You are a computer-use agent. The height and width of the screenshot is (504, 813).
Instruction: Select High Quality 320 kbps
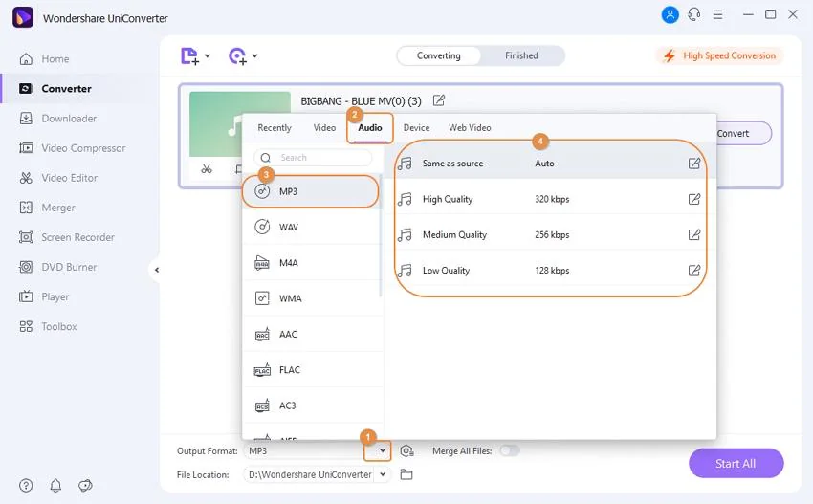[x=550, y=199]
